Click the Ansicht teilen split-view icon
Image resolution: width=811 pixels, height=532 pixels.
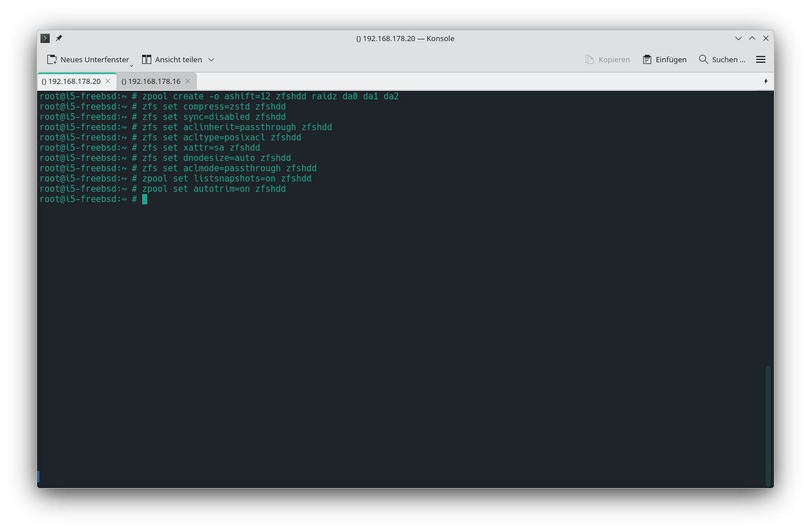pyautogui.click(x=147, y=59)
